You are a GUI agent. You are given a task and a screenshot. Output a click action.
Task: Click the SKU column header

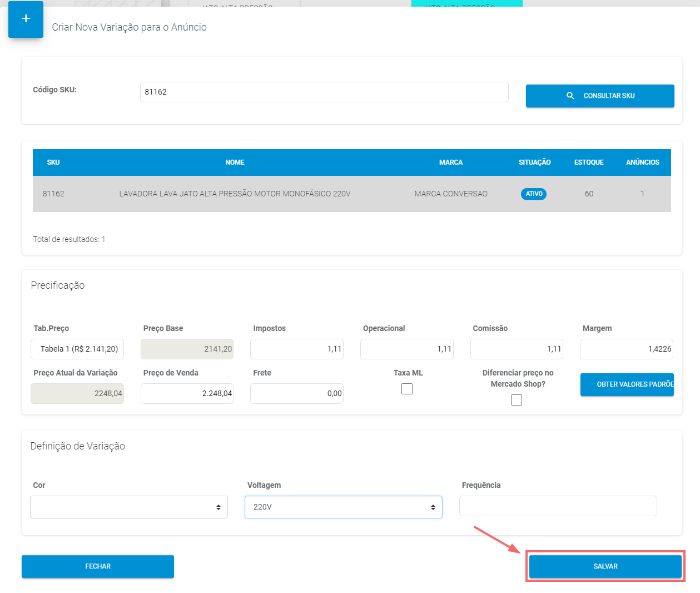tap(53, 162)
